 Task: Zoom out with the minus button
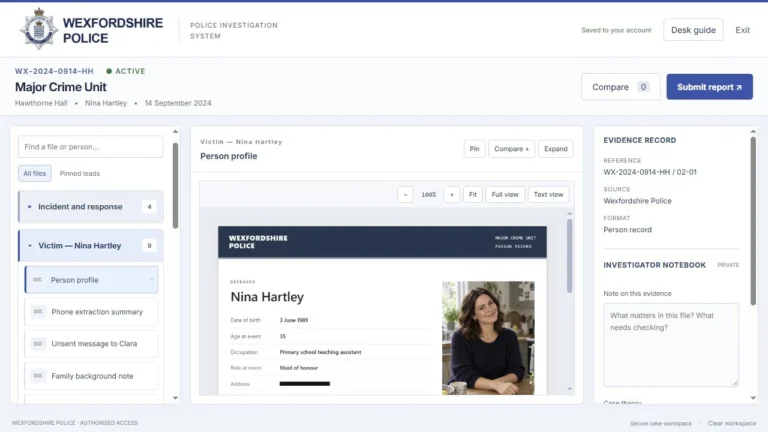click(x=405, y=194)
